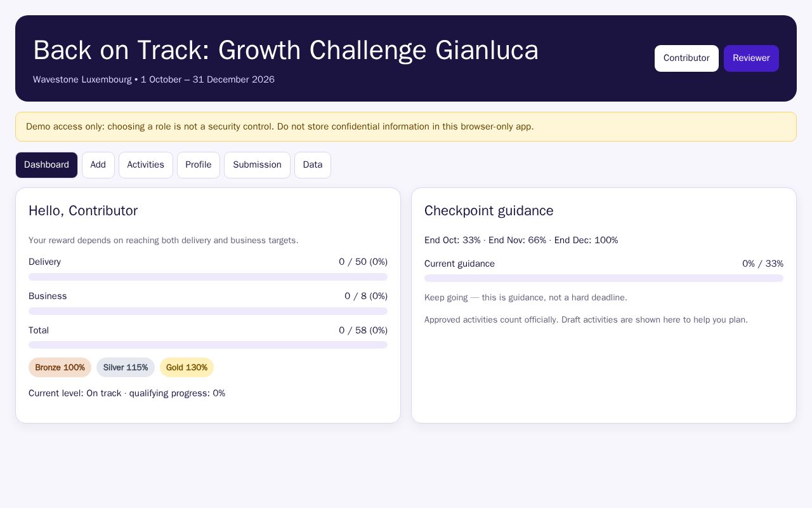Click the Bronze 100% badge
This screenshot has height=508, width=812.
[x=60, y=368]
